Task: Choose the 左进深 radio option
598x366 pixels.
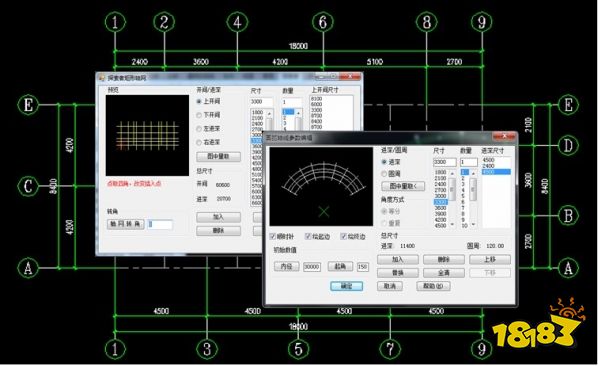Action: (x=199, y=129)
